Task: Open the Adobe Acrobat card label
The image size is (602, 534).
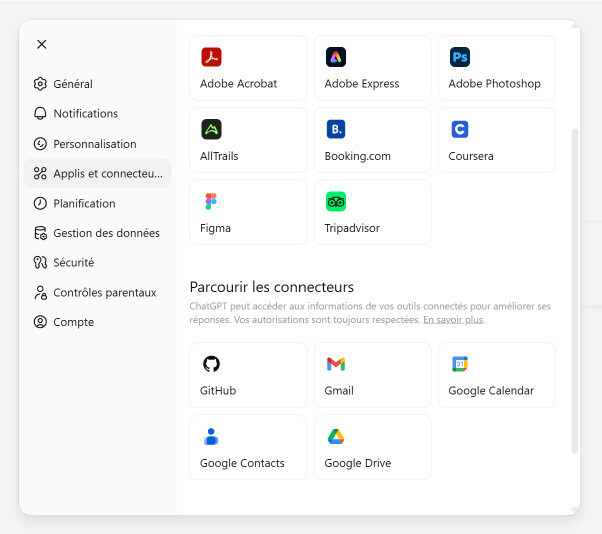Action: [x=238, y=84]
